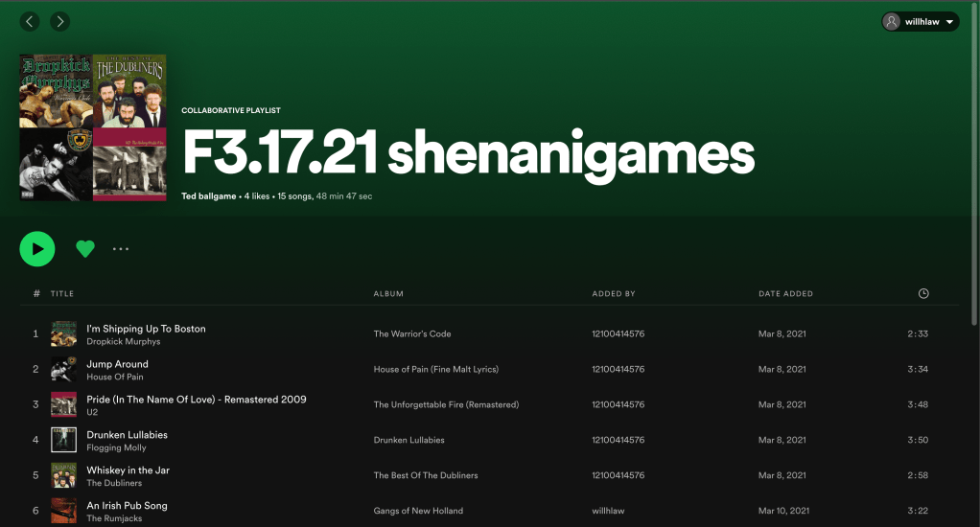Image resolution: width=980 pixels, height=527 pixels.
Task: Sort by the clock duration icon
Action: [923, 293]
